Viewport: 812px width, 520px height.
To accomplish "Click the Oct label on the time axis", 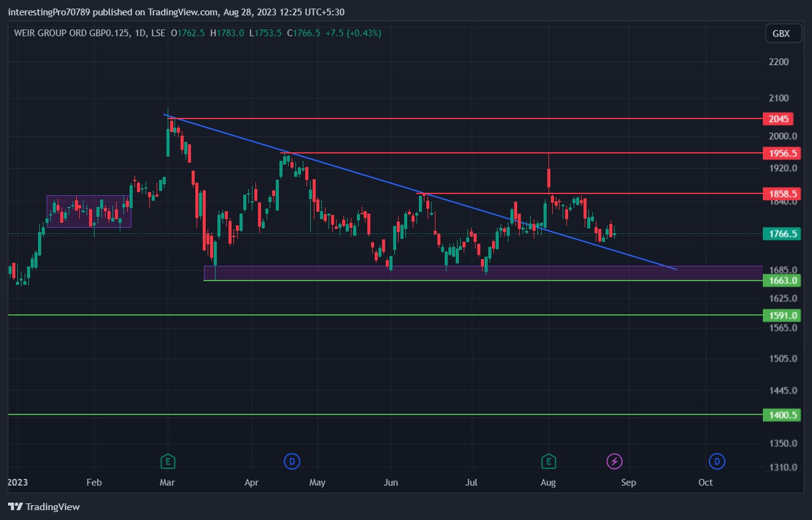I will click(706, 483).
